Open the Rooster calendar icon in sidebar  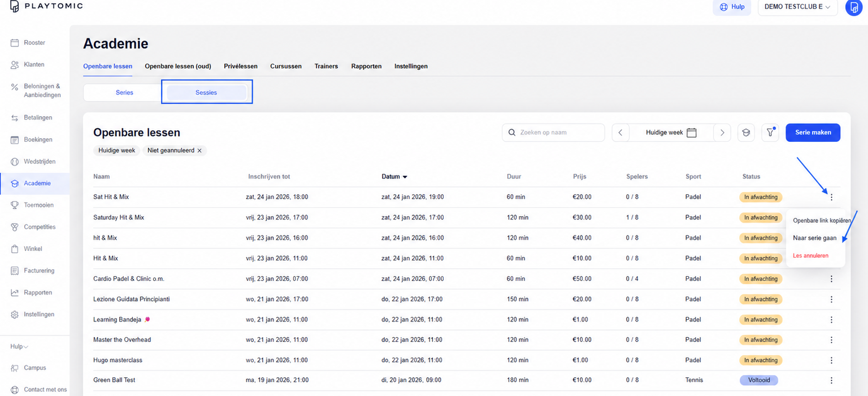[15, 43]
